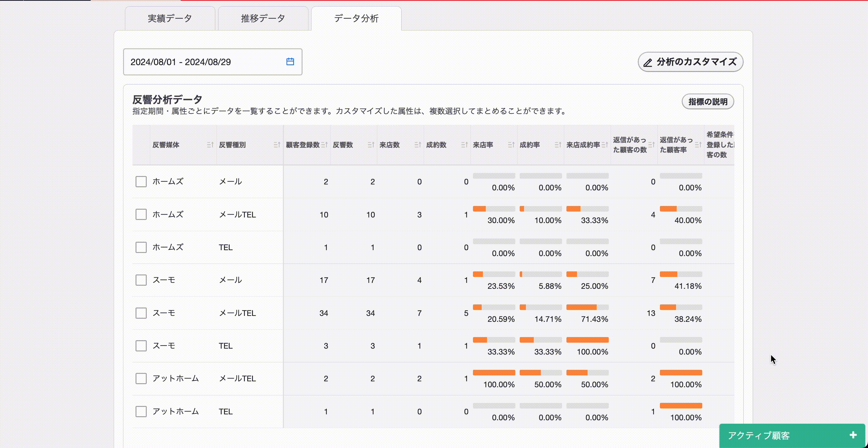This screenshot has width=868, height=448.
Task: Click 返信があった顧客の数 value 13
Action: tap(651, 313)
